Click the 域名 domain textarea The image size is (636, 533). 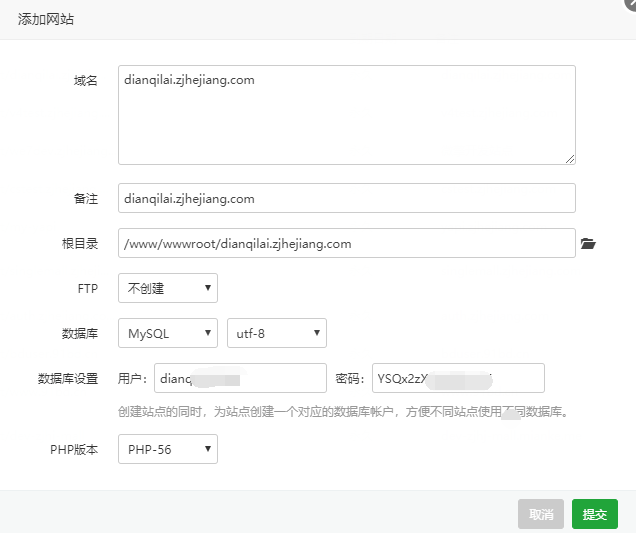(347, 115)
